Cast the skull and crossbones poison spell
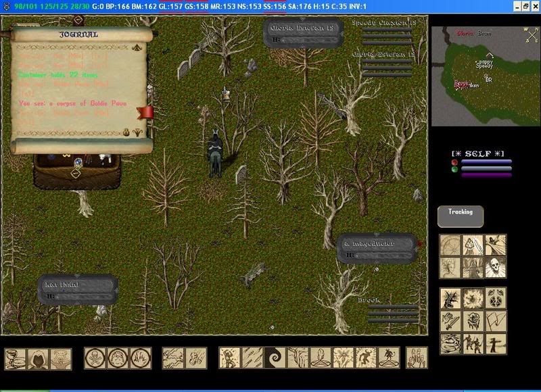The image size is (541, 392). click(x=95, y=358)
